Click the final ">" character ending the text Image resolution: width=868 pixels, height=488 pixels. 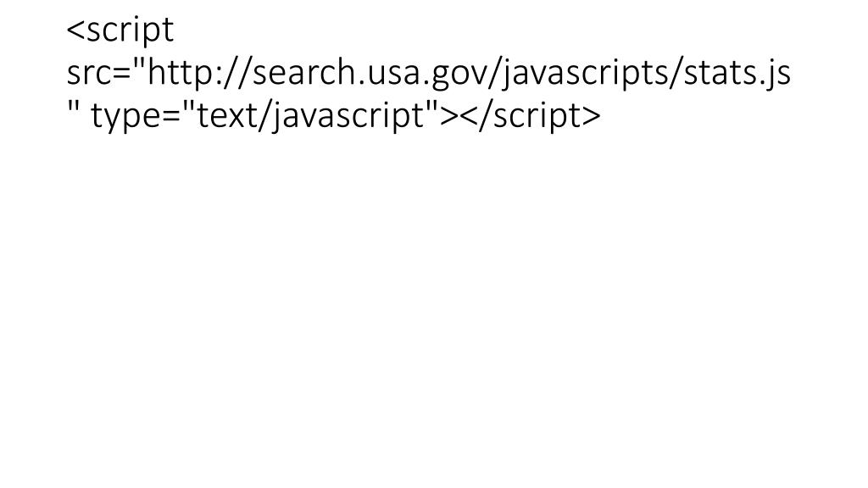click(x=589, y=117)
